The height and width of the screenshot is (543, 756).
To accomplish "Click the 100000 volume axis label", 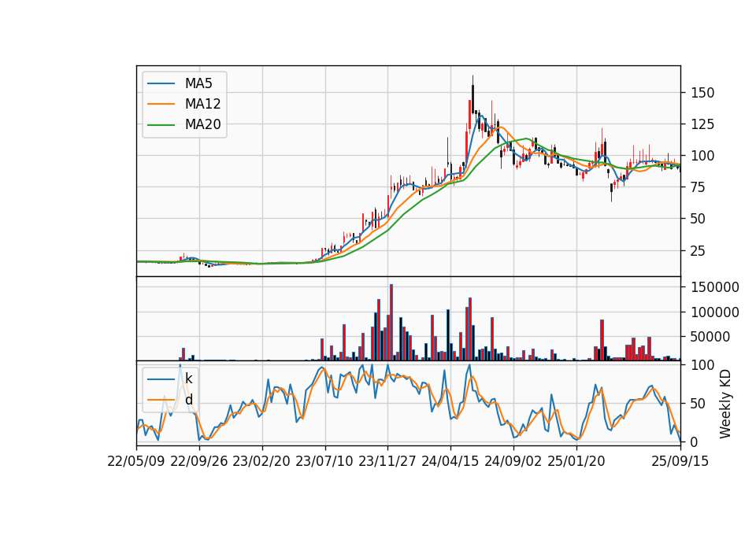I will [715, 312].
